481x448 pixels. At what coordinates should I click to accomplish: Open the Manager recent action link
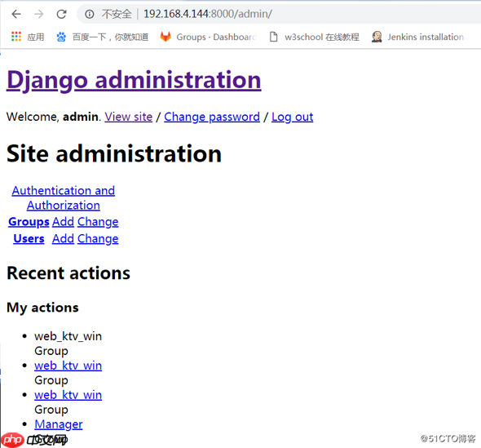coord(59,424)
